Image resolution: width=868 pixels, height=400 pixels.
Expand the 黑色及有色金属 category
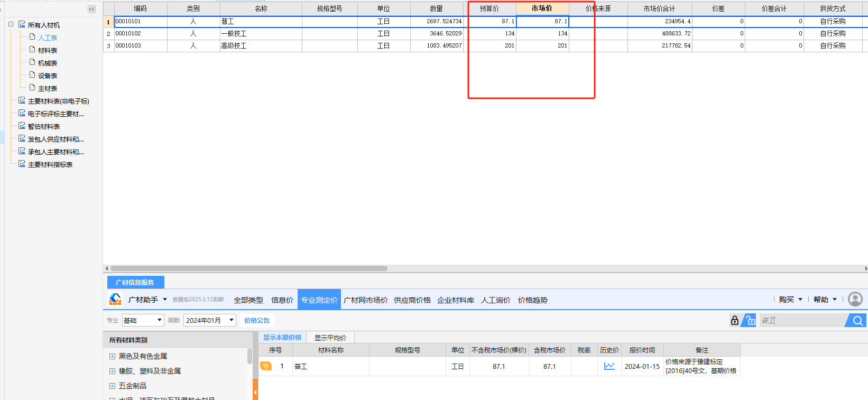pos(112,356)
